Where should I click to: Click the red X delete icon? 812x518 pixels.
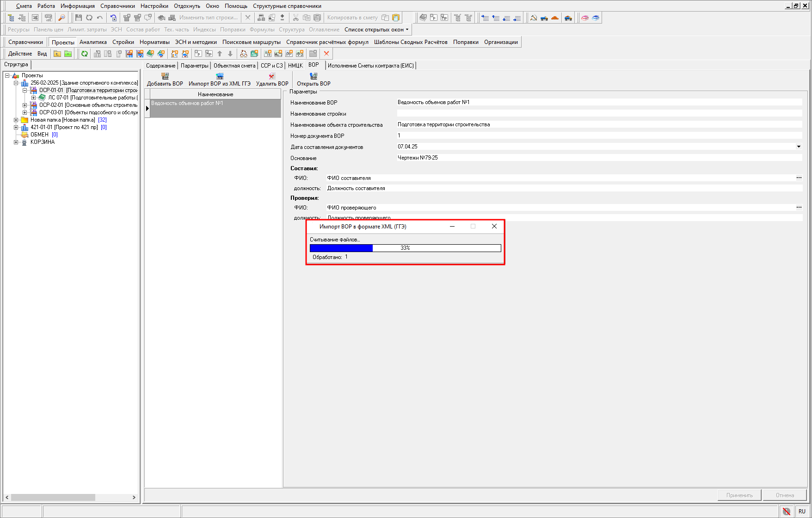pos(326,54)
